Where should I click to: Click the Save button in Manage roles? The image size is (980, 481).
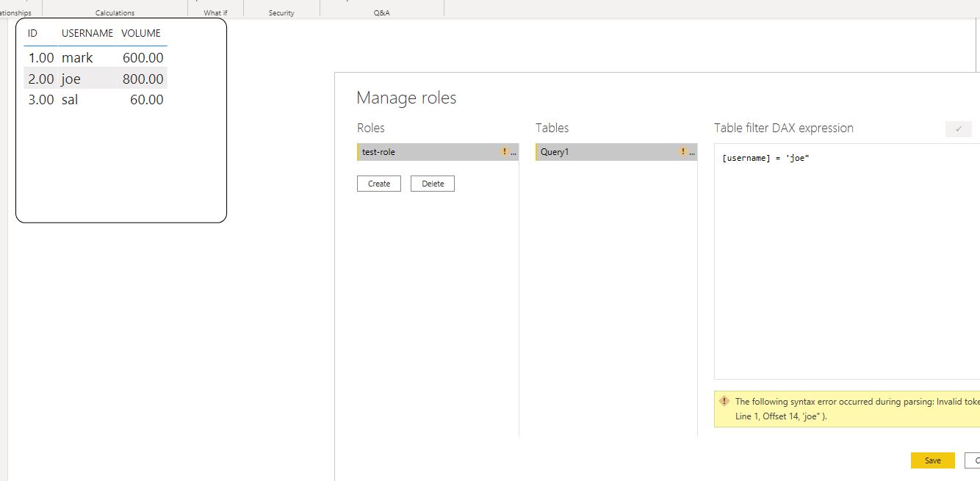[x=932, y=460]
